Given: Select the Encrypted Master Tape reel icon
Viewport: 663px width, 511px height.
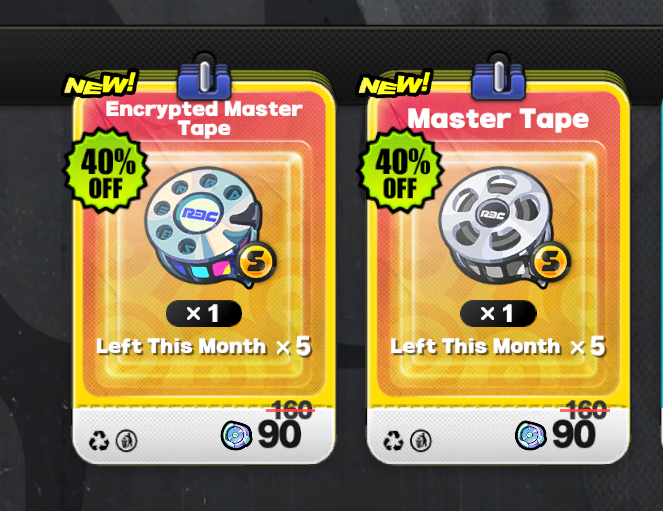Looking at the screenshot, I should (x=203, y=225).
